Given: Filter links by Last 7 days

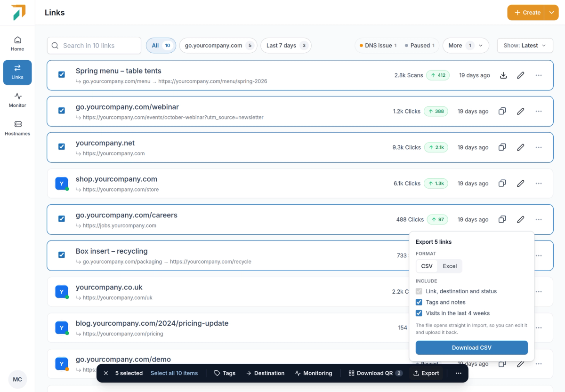Looking at the screenshot, I should coord(286,46).
